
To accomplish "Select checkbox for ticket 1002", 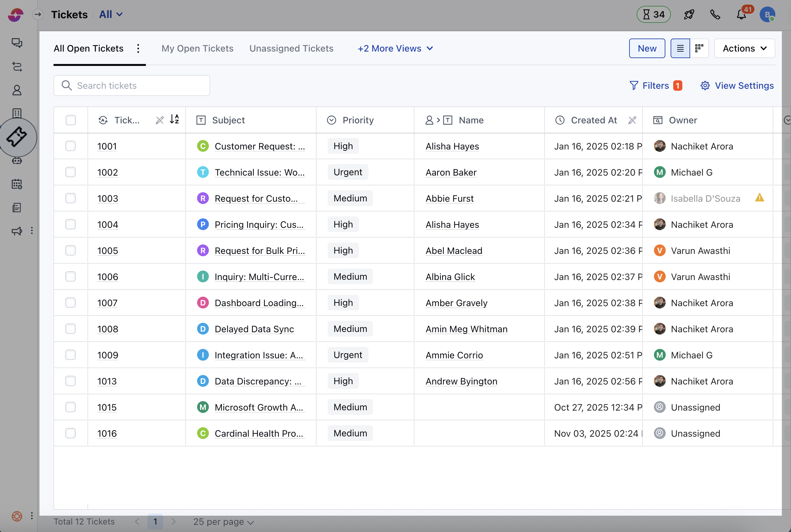I will [x=70, y=172].
